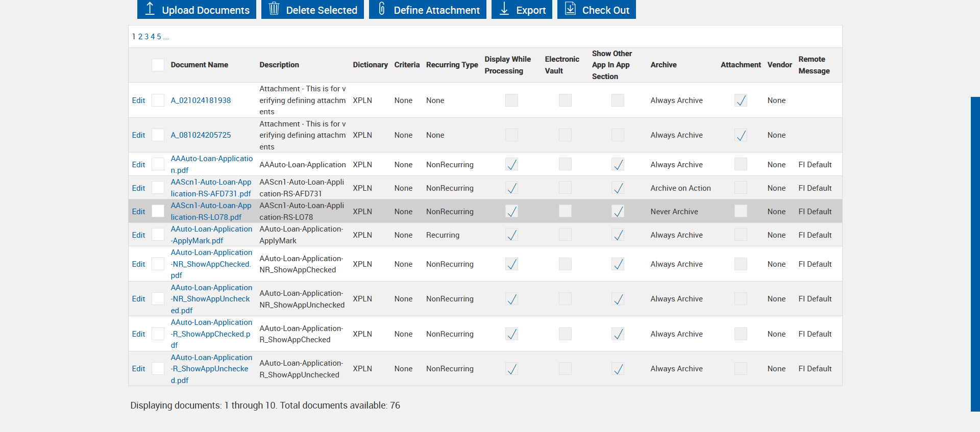This screenshot has height=432, width=980.
Task: Toggle Display While Processing for AAuto-Loan-Application-ApplyMark
Action: click(511, 235)
